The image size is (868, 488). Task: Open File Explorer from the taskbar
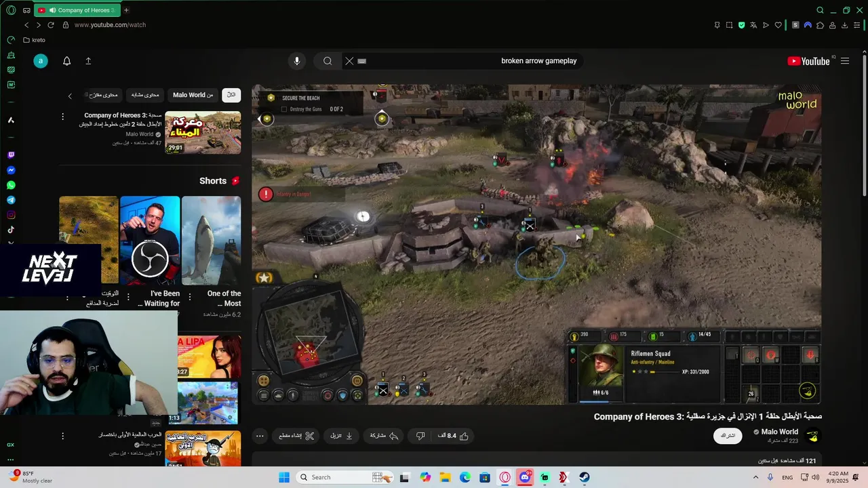(445, 477)
